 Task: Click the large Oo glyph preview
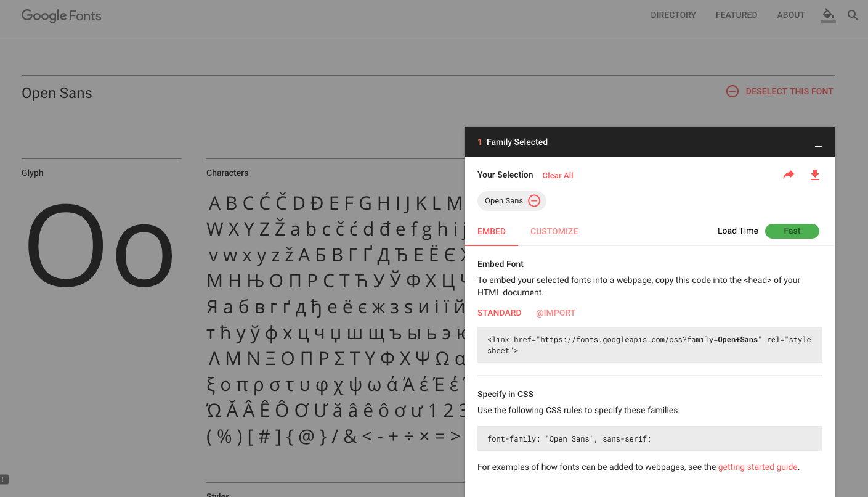100,245
